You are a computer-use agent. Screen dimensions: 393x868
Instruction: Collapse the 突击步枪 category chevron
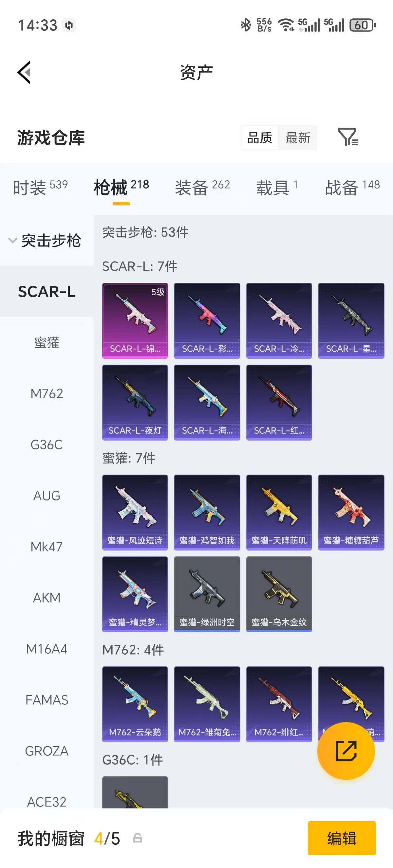coord(12,241)
